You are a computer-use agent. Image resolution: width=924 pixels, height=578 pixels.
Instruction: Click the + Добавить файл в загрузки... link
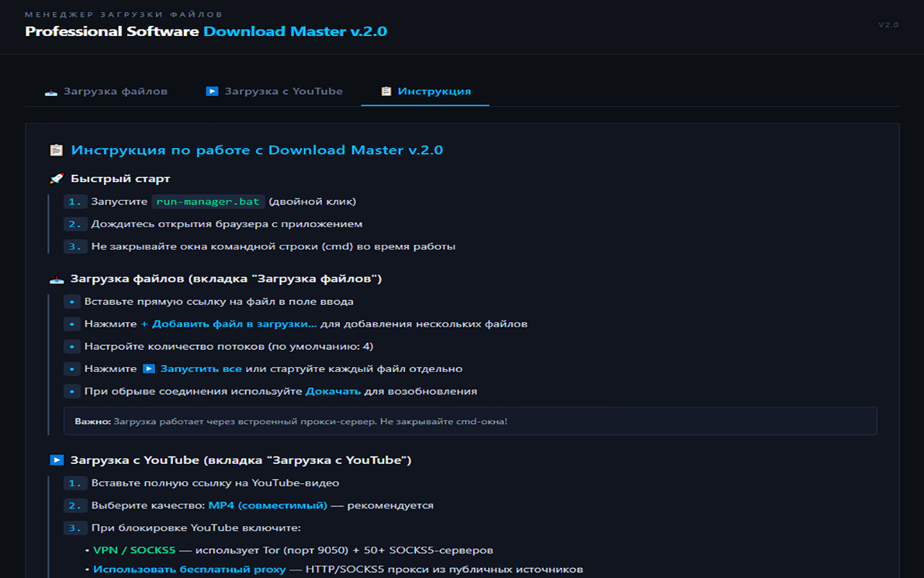[x=229, y=324]
